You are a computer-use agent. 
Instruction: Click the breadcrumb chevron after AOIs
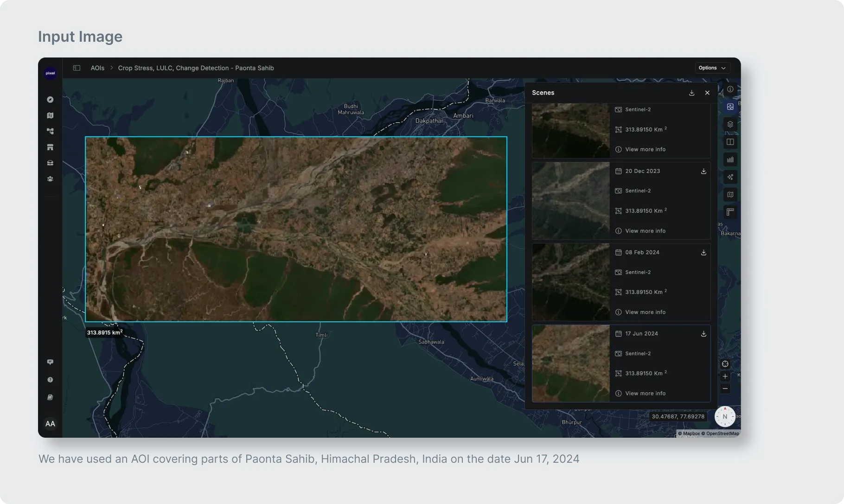point(111,68)
